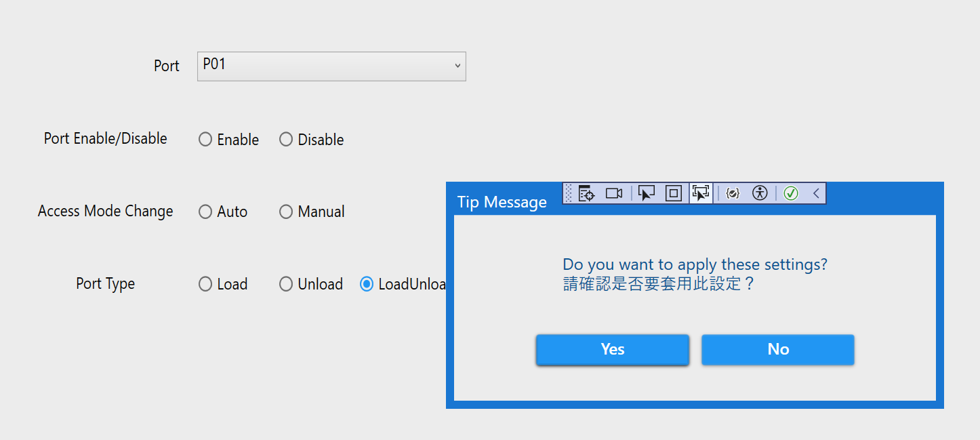Open the Port P01 dropdown
The width and height of the screenshot is (980, 440).
pyautogui.click(x=331, y=66)
